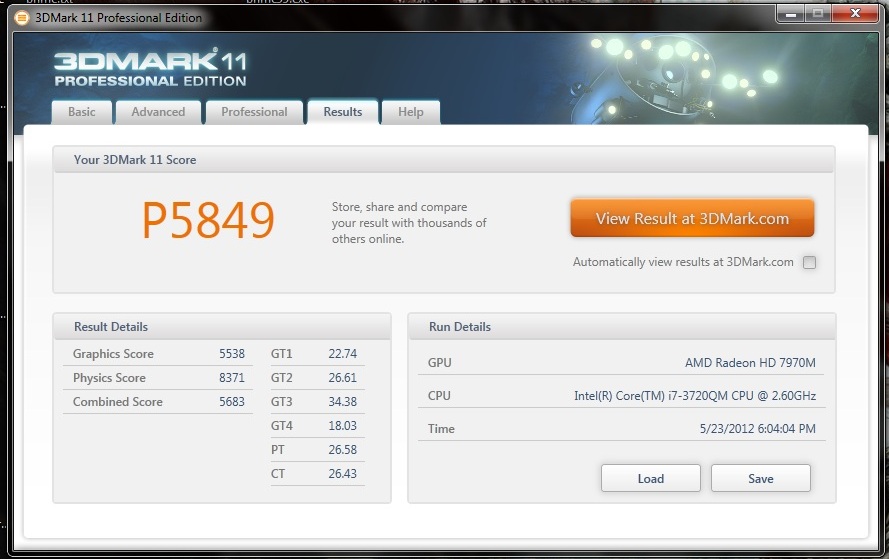Click the Run Details header
Viewport: 889px width, 559px height.
pos(460,327)
